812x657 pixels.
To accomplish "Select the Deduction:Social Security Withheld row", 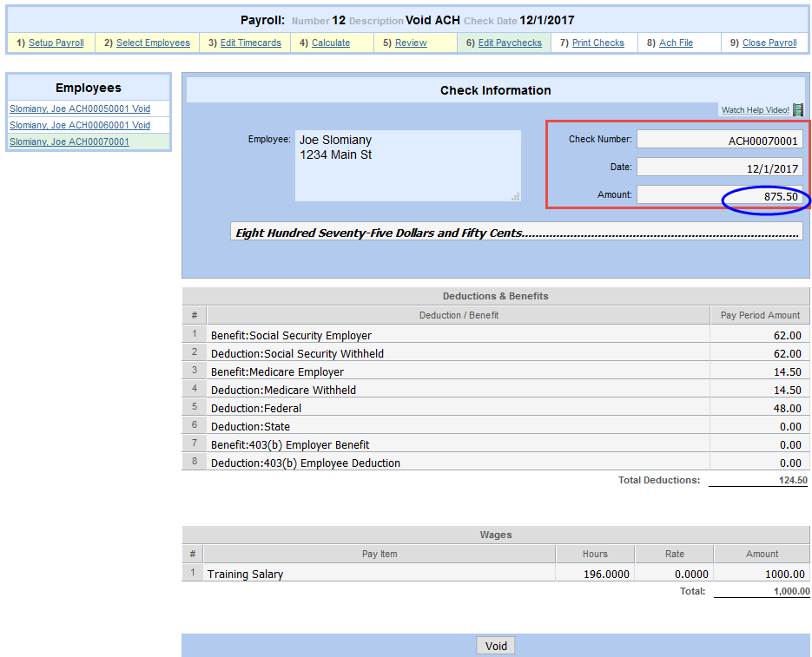I will [x=496, y=352].
